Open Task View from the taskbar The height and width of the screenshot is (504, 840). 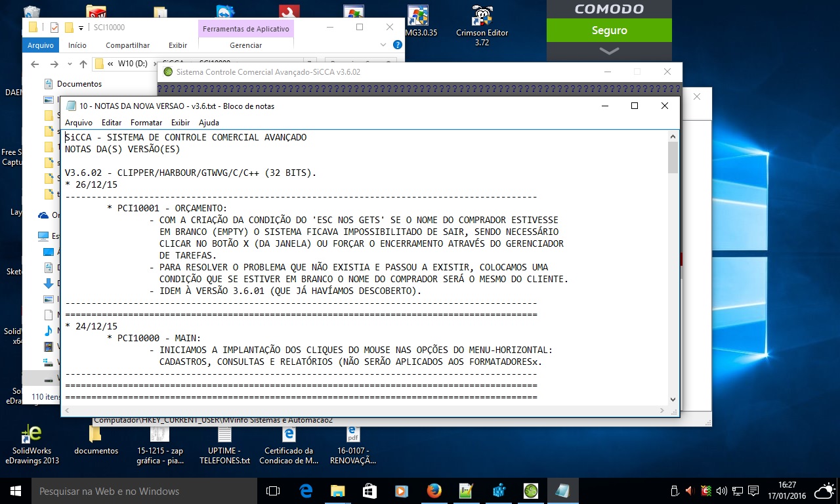coord(273,491)
